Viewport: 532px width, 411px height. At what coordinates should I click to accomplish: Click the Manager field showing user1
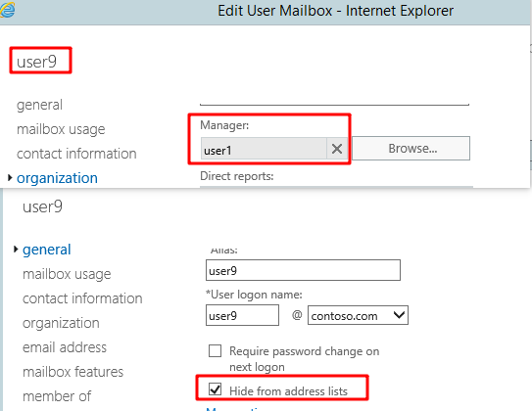pyautogui.click(x=264, y=149)
